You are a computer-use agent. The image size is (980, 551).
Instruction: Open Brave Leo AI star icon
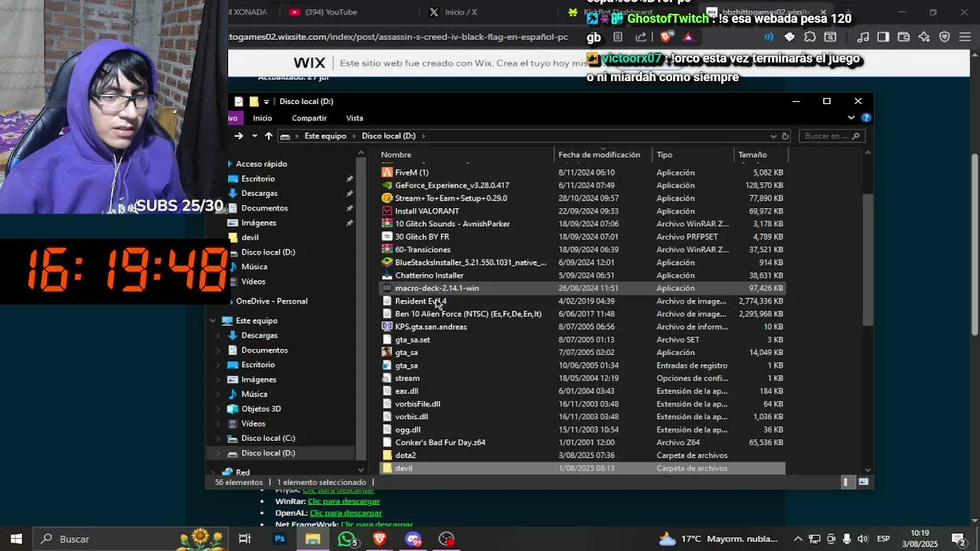point(924,37)
